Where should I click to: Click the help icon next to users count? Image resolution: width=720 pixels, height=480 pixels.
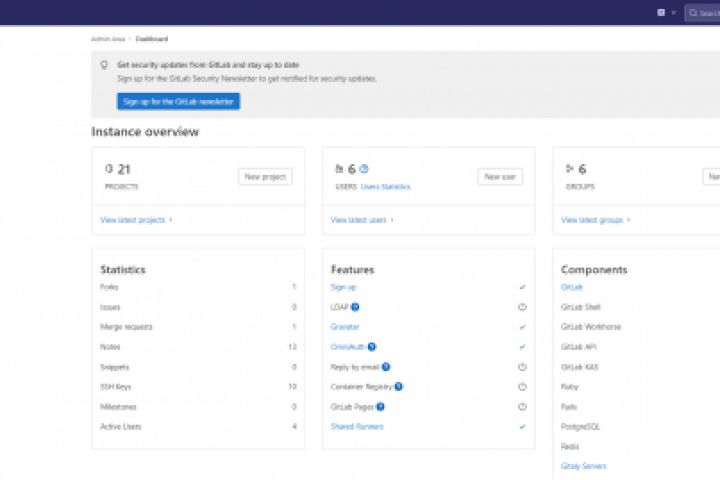coord(364,169)
